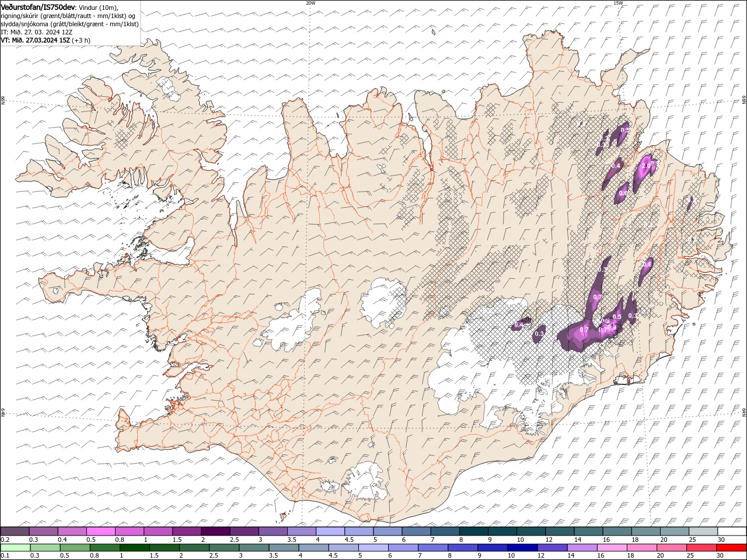Choose the rain legend swatch between 1 and 1.5
This screenshot has height=560, width=747.
coord(135,548)
